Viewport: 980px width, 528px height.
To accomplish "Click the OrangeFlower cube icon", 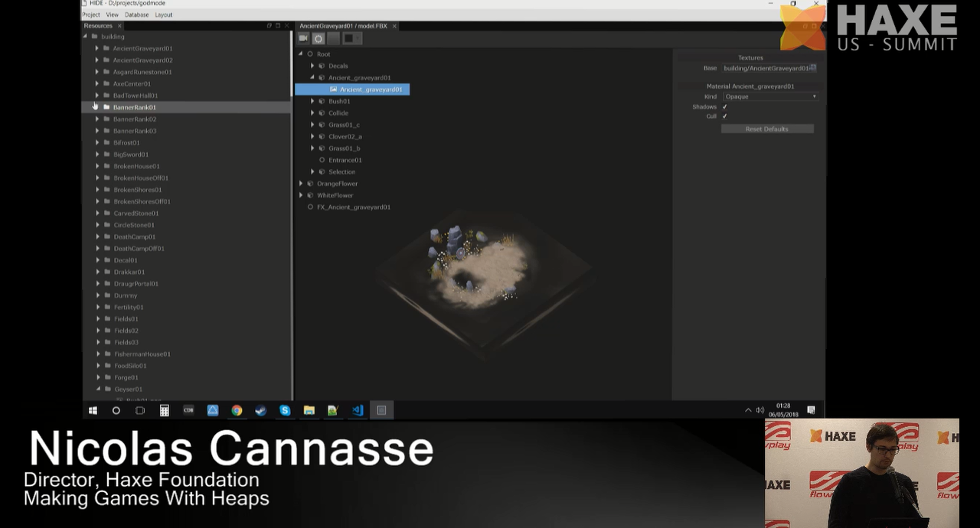I will [x=310, y=184].
